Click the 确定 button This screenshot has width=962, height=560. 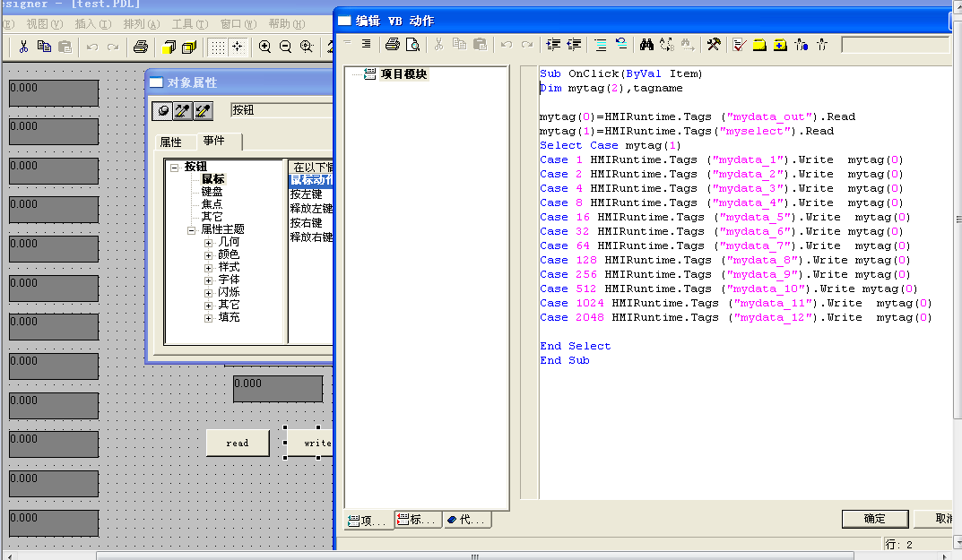[874, 519]
